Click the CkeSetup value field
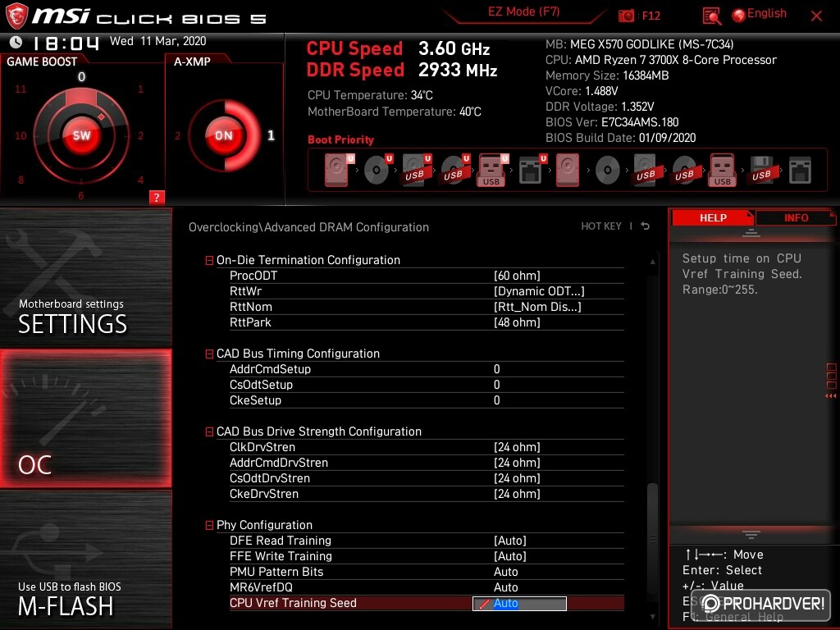This screenshot has height=630, width=840. [x=496, y=400]
